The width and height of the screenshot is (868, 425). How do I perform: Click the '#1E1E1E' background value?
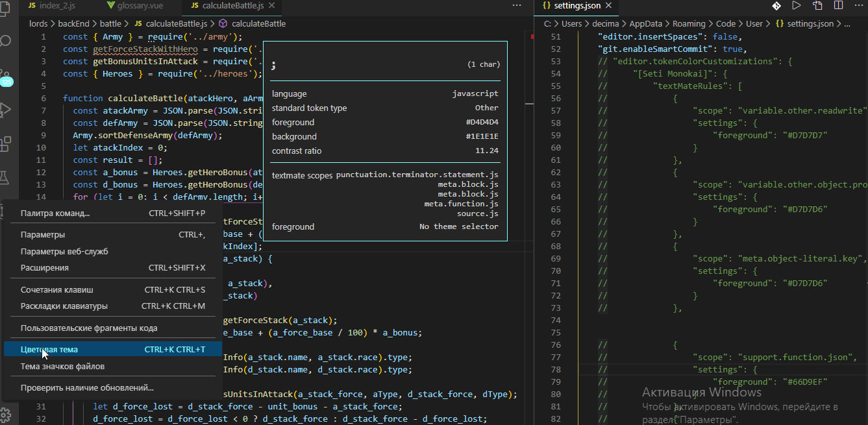tap(482, 136)
